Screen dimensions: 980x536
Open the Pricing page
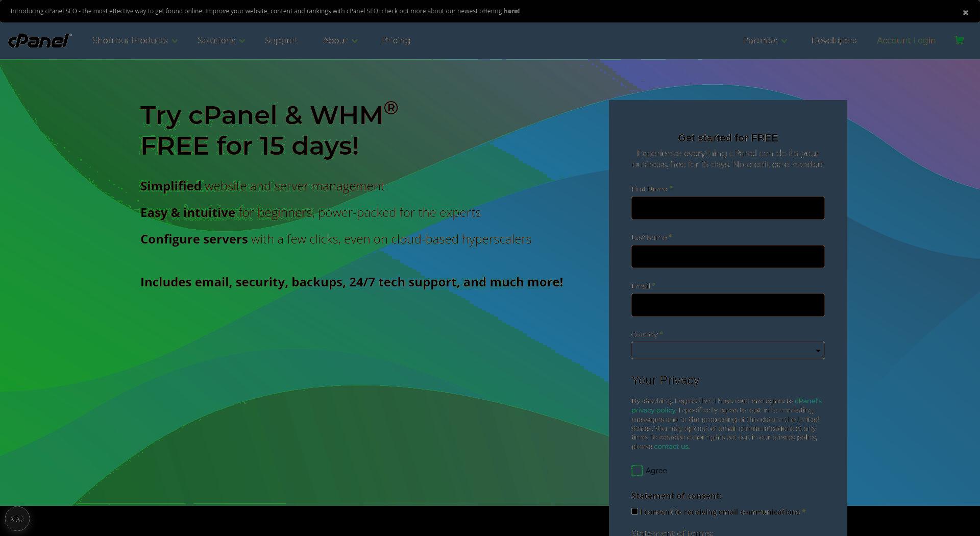(396, 40)
